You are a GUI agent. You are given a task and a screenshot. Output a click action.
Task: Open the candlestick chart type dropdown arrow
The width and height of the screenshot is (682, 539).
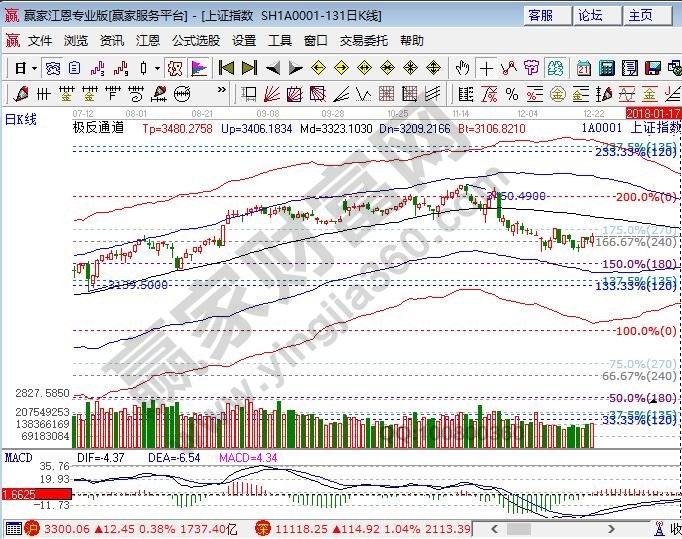(157, 68)
